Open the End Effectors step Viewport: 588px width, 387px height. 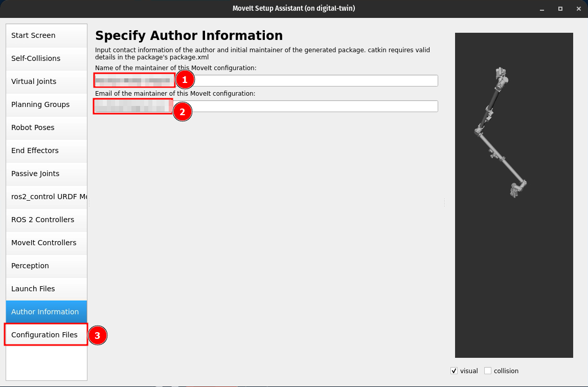(x=46, y=150)
